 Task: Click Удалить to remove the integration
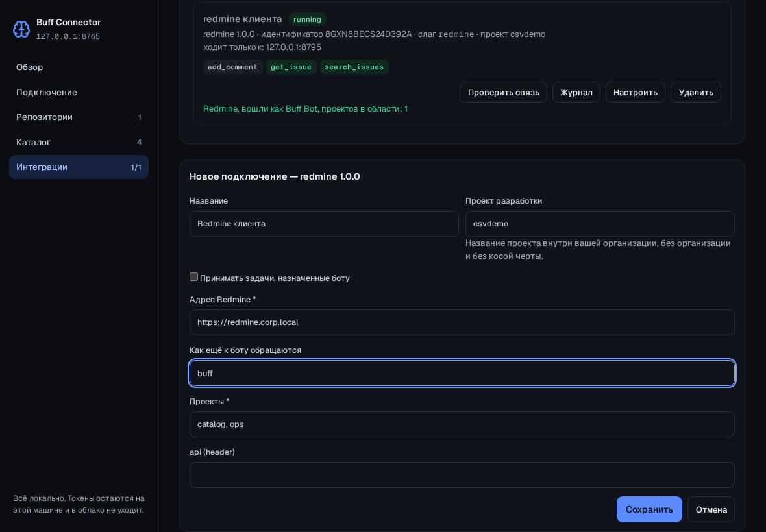click(696, 92)
